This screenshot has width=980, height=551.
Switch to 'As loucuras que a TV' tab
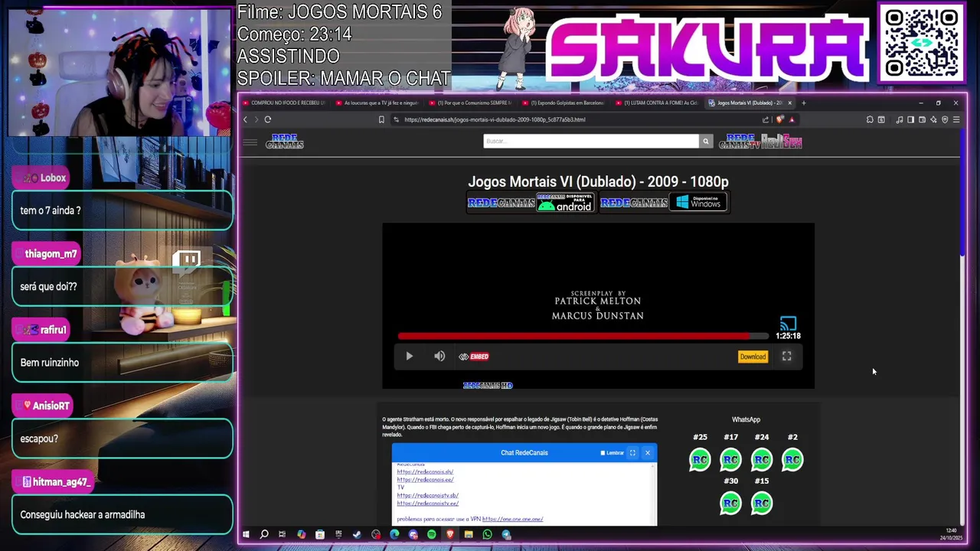377,103
